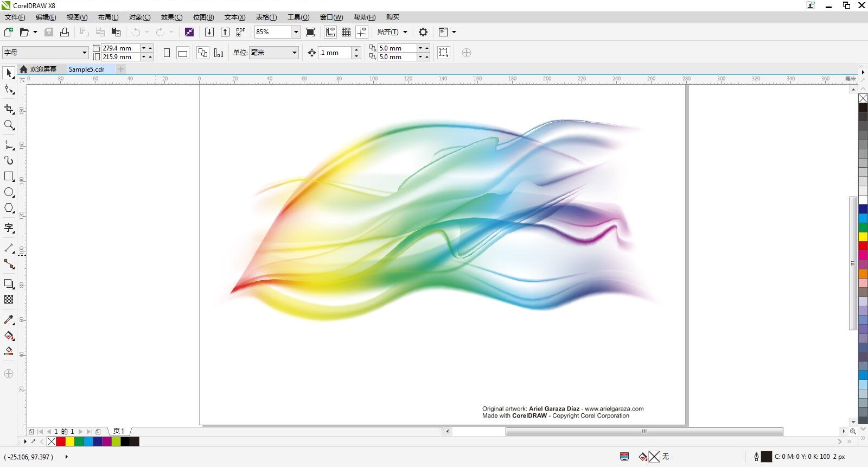
Task: Click the nudge distance 1 mm field
Action: click(335, 53)
